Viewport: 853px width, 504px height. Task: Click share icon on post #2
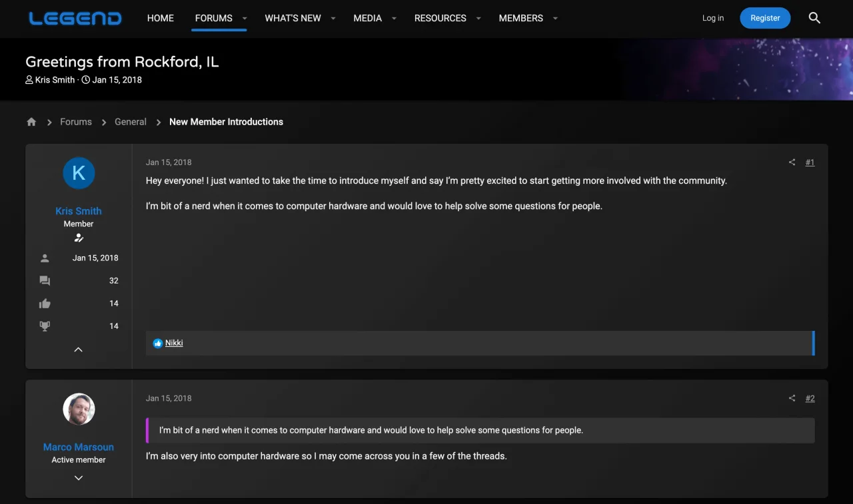point(792,398)
